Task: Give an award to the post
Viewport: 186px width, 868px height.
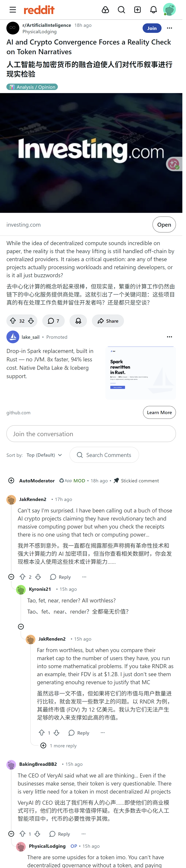Action: pyautogui.click(x=78, y=321)
